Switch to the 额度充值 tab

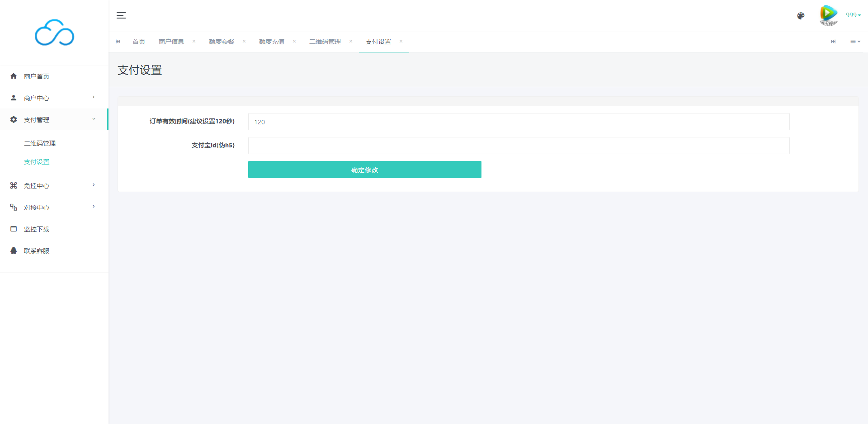tap(271, 42)
